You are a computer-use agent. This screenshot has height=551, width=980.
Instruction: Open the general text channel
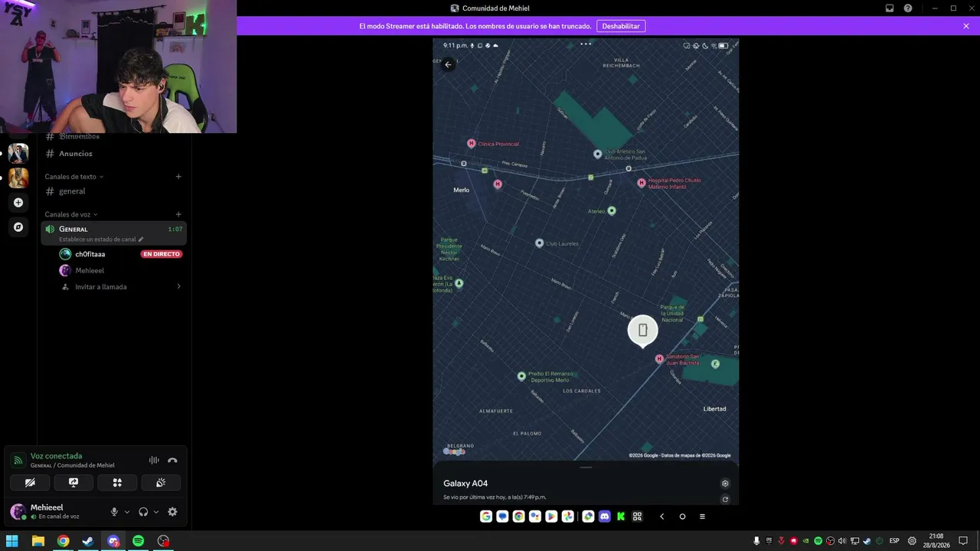pos(113,191)
